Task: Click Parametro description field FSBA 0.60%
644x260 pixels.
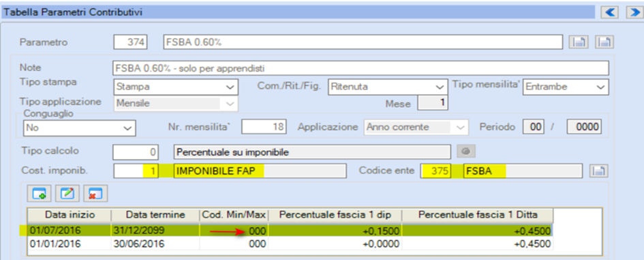Action: (363, 42)
